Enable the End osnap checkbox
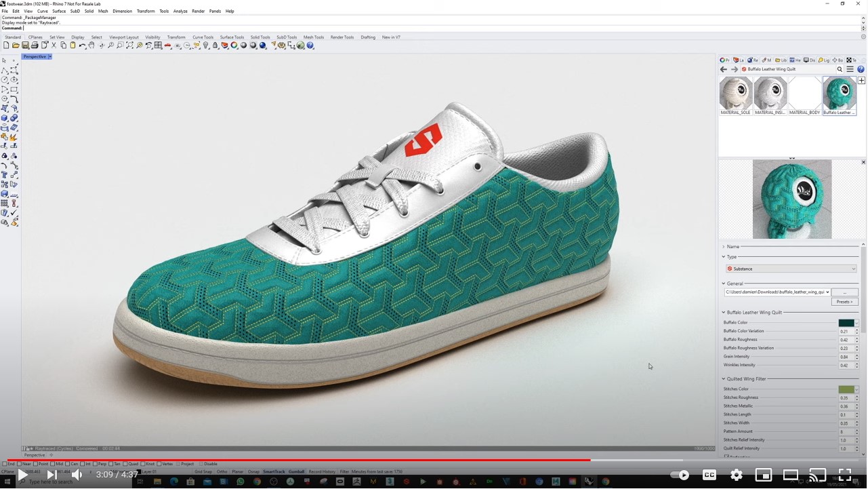This screenshot has width=868, height=489. click(x=4, y=464)
